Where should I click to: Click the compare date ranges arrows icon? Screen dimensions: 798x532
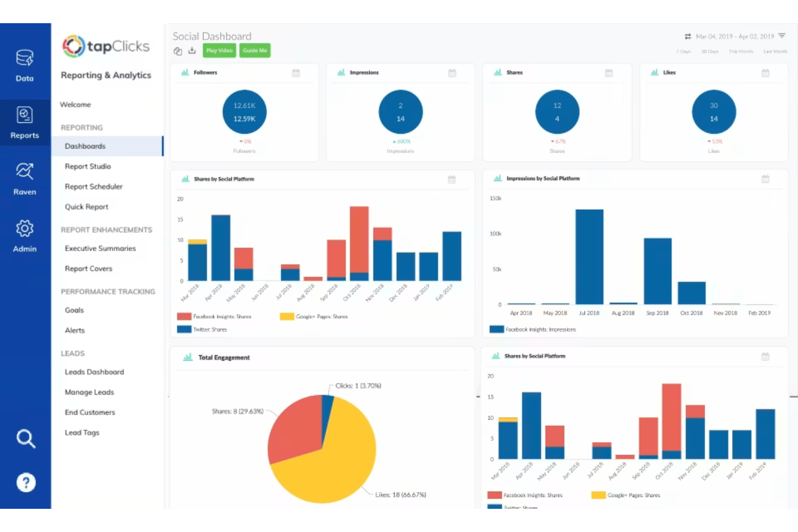click(x=687, y=37)
